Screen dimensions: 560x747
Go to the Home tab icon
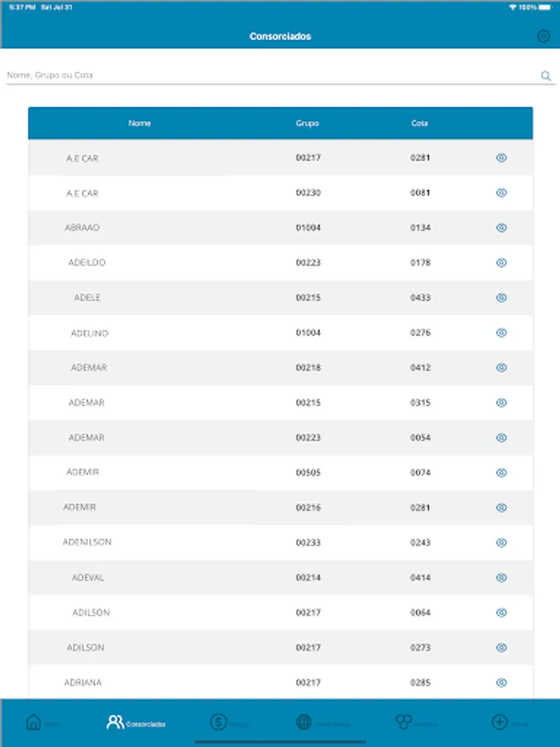[34, 722]
